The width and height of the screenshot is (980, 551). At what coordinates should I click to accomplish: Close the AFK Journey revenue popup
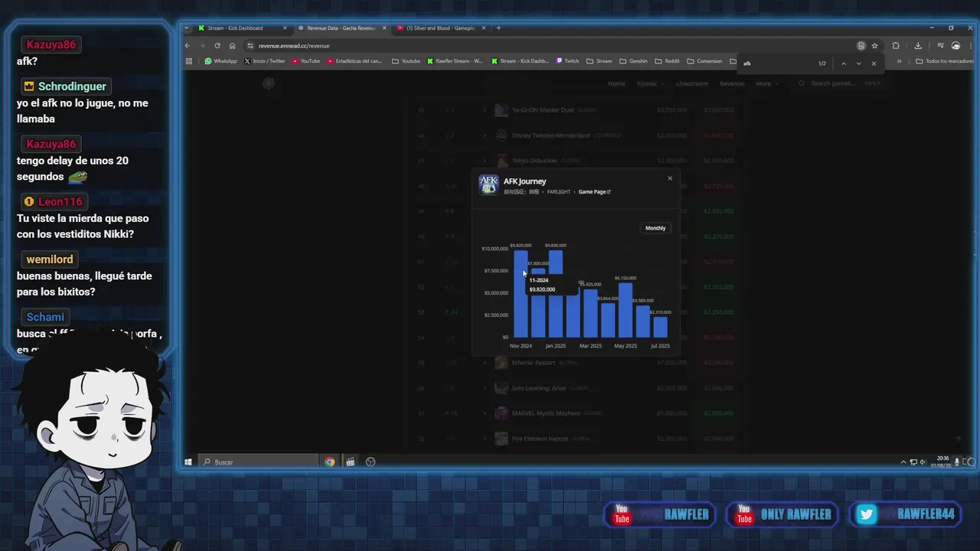pos(670,178)
